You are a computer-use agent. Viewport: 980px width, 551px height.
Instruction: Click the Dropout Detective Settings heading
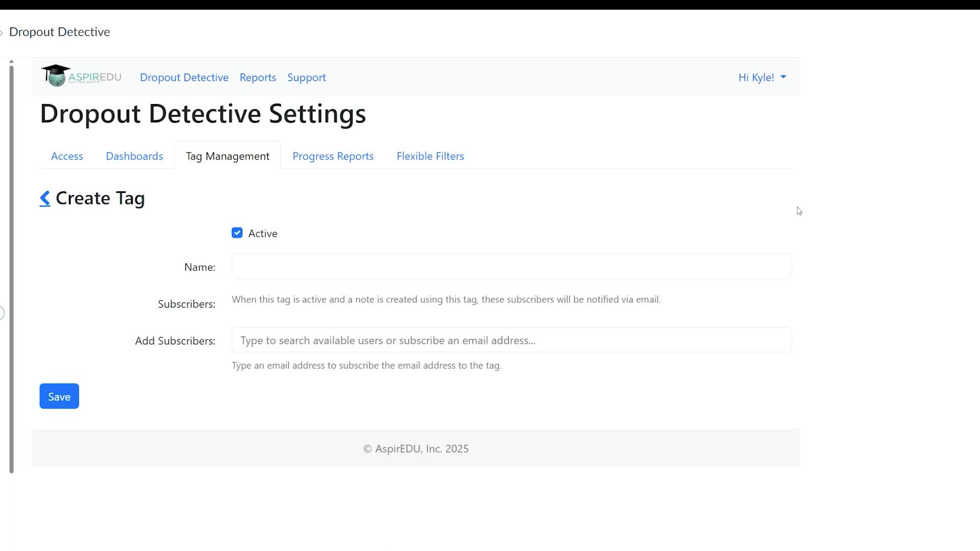click(x=203, y=113)
